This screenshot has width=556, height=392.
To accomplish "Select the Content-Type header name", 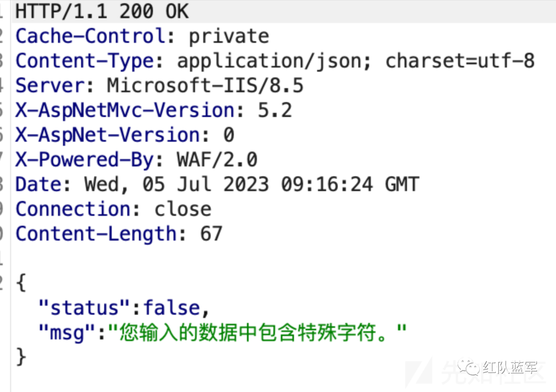I will (x=84, y=61).
